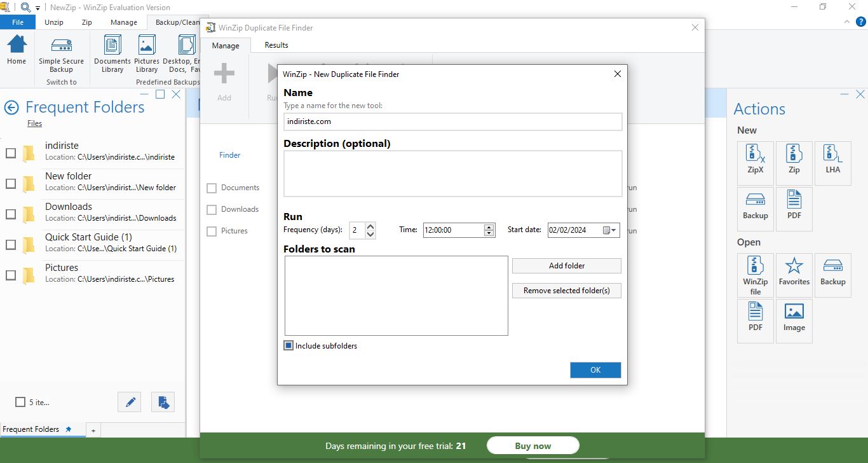Screen dimensions: 868x463
Task: Click the Folders to scan list box
Action: tap(397, 296)
